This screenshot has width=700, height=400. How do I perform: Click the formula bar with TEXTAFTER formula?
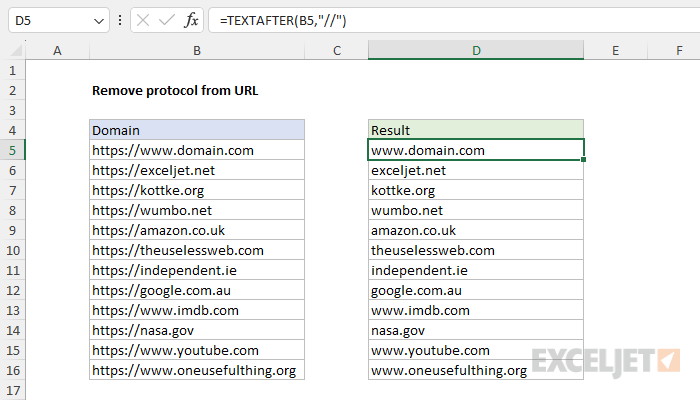pyautogui.click(x=454, y=20)
